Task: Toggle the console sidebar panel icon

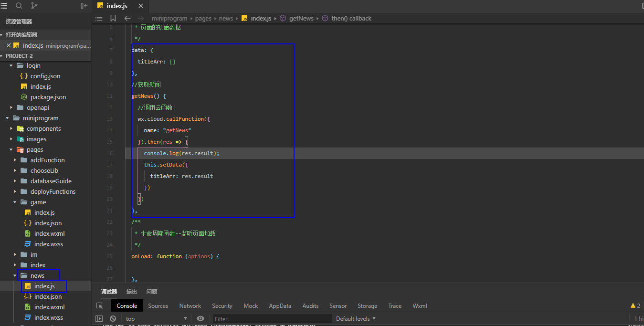Action: point(99,319)
